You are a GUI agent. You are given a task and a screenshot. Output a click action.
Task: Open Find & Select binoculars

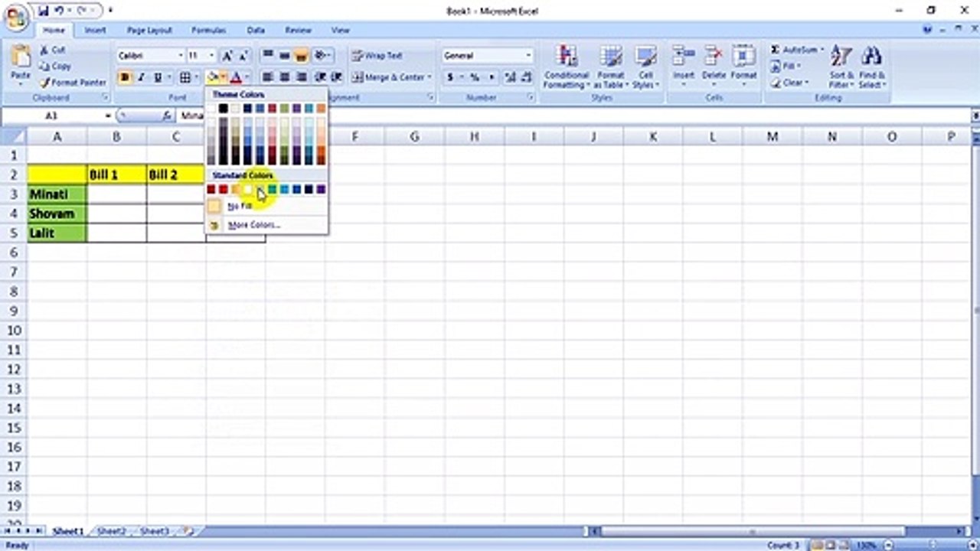[871, 67]
